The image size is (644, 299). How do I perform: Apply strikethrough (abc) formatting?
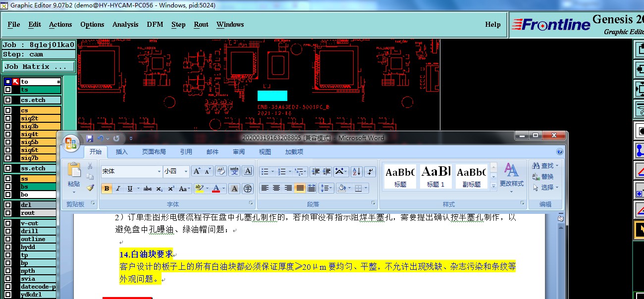147,189
